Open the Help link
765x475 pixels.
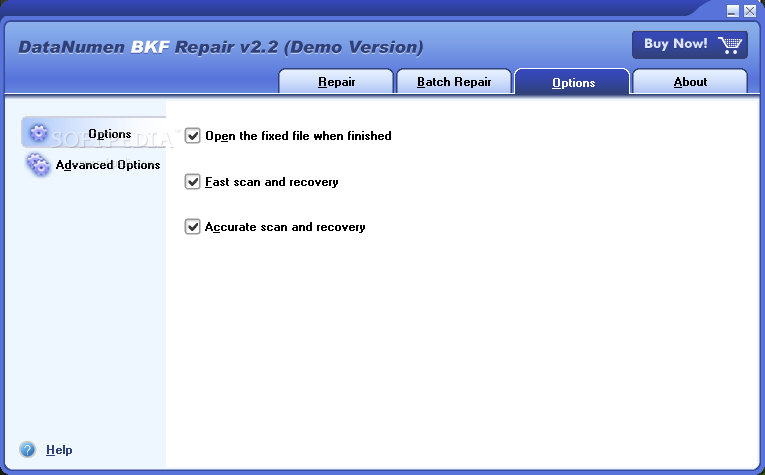pos(59,450)
